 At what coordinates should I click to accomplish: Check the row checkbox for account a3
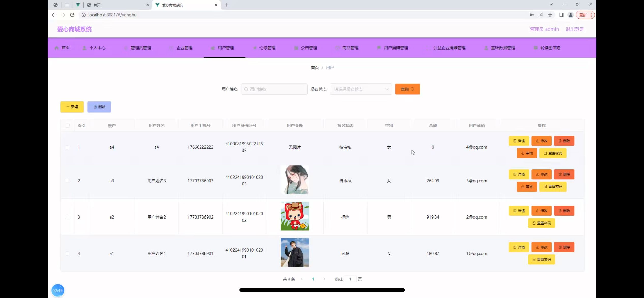point(67,181)
